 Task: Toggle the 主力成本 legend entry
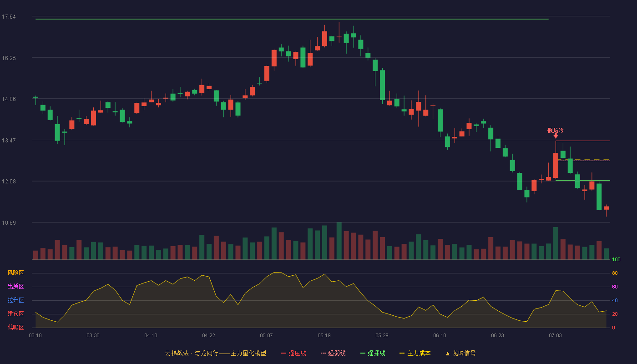coord(415,353)
